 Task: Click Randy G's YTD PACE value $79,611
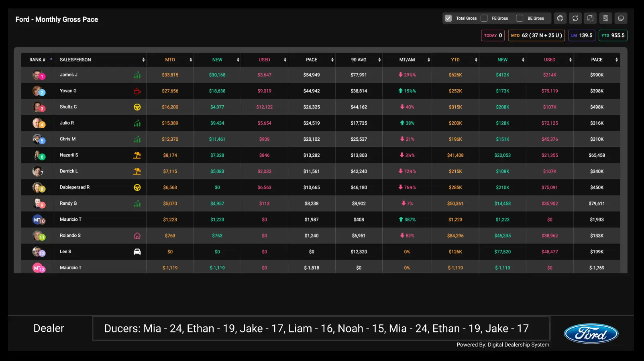pyautogui.click(x=597, y=203)
